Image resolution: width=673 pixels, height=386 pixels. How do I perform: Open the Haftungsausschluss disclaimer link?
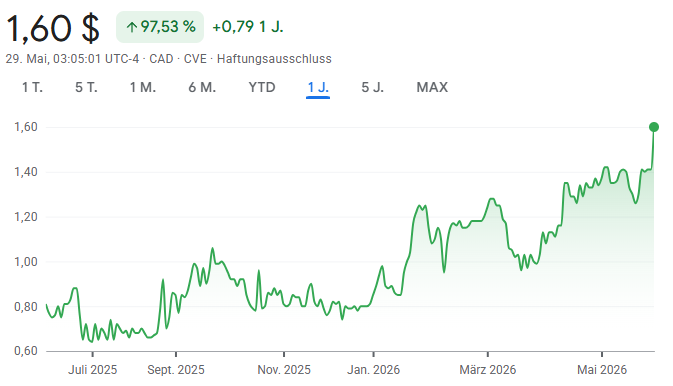[x=274, y=59]
